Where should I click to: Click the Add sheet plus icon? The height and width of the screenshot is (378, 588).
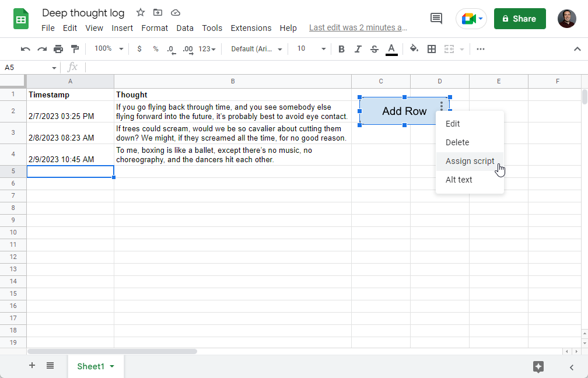point(32,366)
